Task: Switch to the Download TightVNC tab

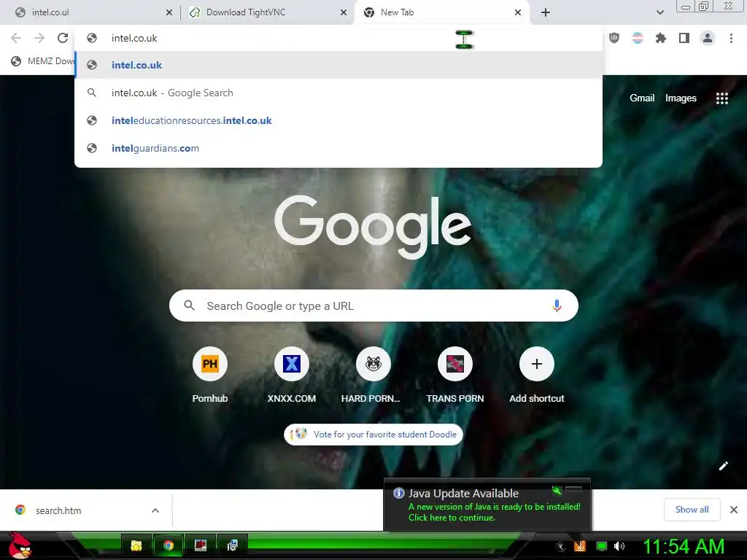Action: 268,12
